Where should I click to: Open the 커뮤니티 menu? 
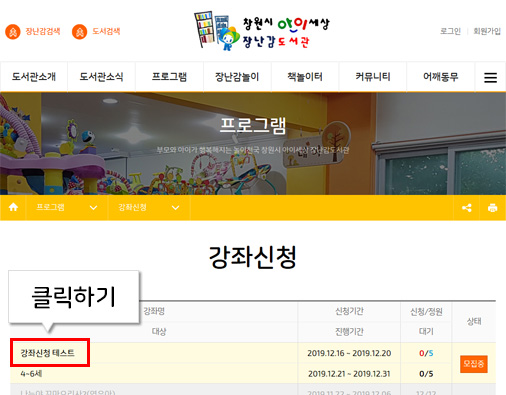point(372,77)
